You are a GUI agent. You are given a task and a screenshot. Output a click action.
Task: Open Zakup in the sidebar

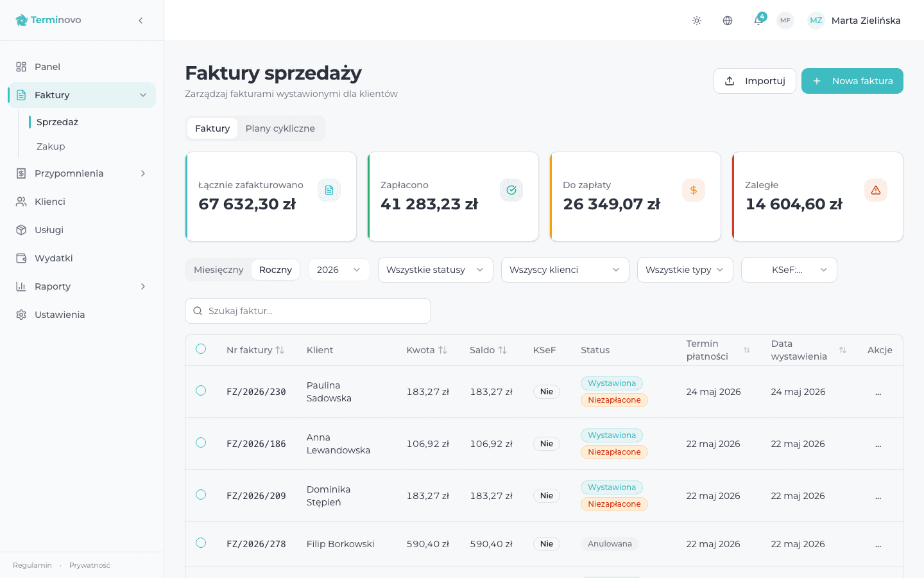tap(51, 146)
